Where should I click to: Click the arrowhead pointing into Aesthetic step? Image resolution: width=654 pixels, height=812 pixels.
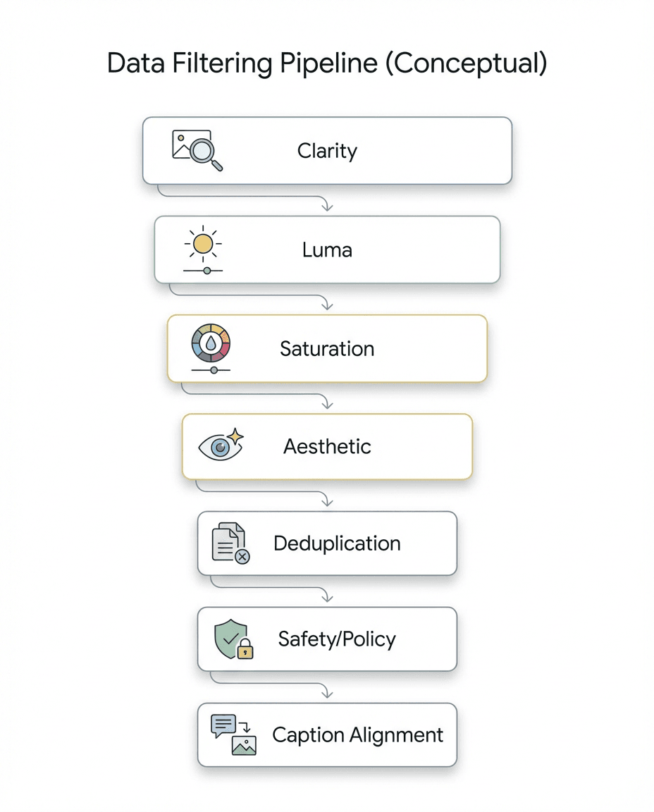point(326,403)
